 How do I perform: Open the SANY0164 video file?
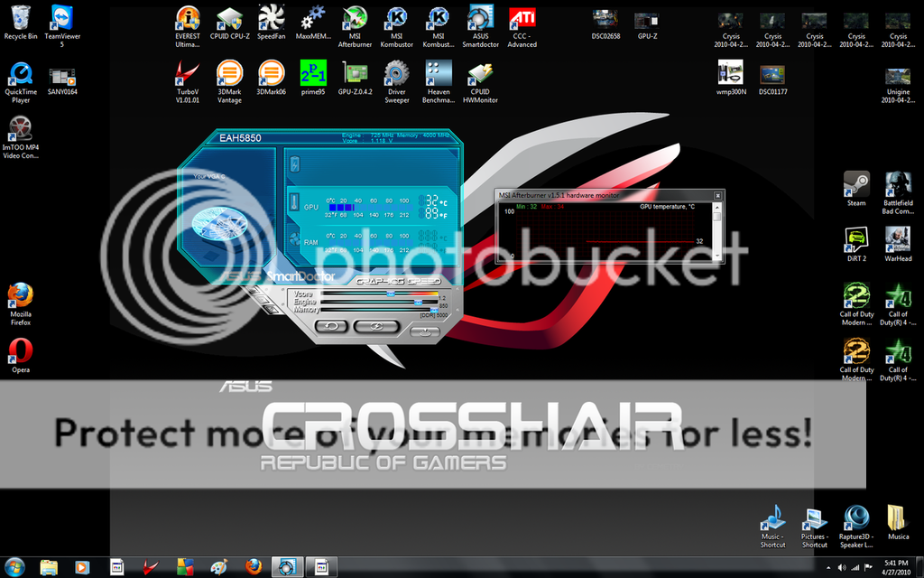pos(62,80)
